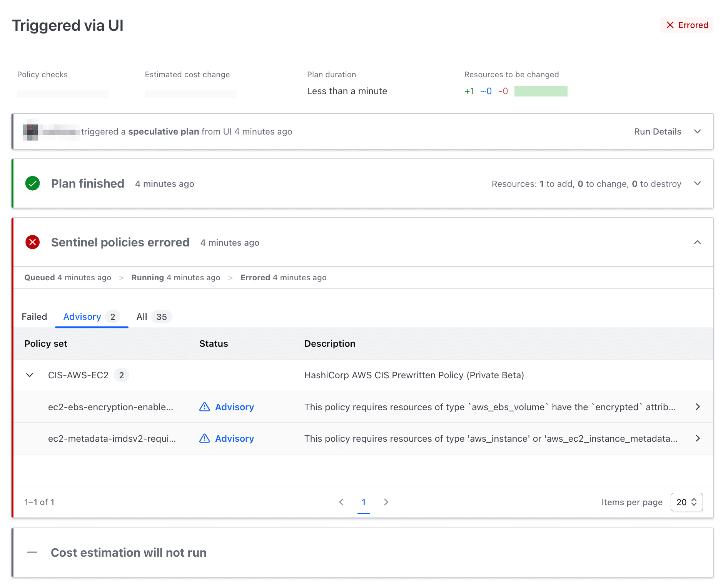728x584 pixels.
Task: Click the previous page left arrow
Action: 341,502
